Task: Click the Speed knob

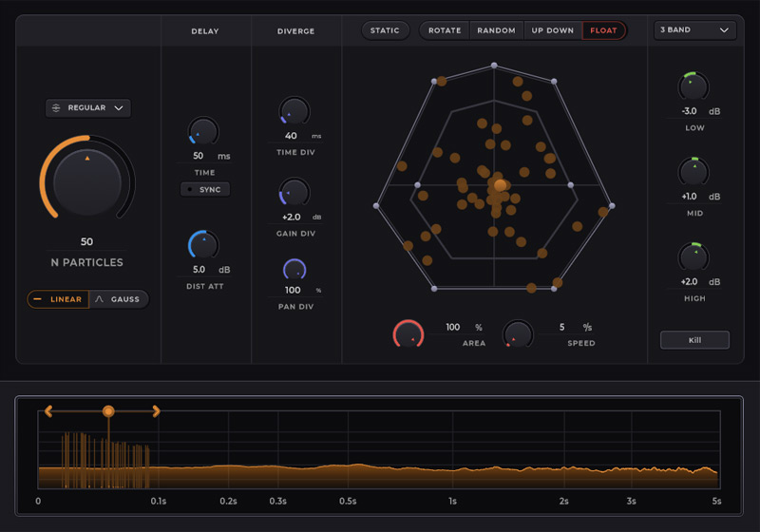Action: pyautogui.click(x=518, y=333)
